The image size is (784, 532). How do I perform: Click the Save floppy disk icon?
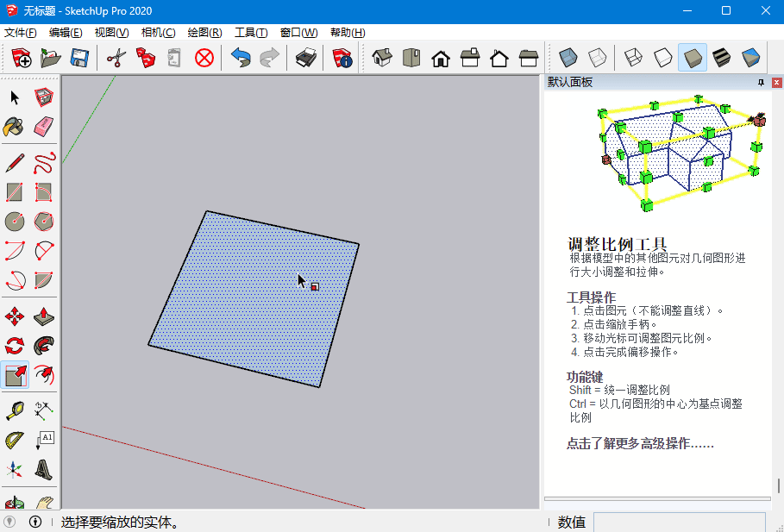tap(79, 58)
